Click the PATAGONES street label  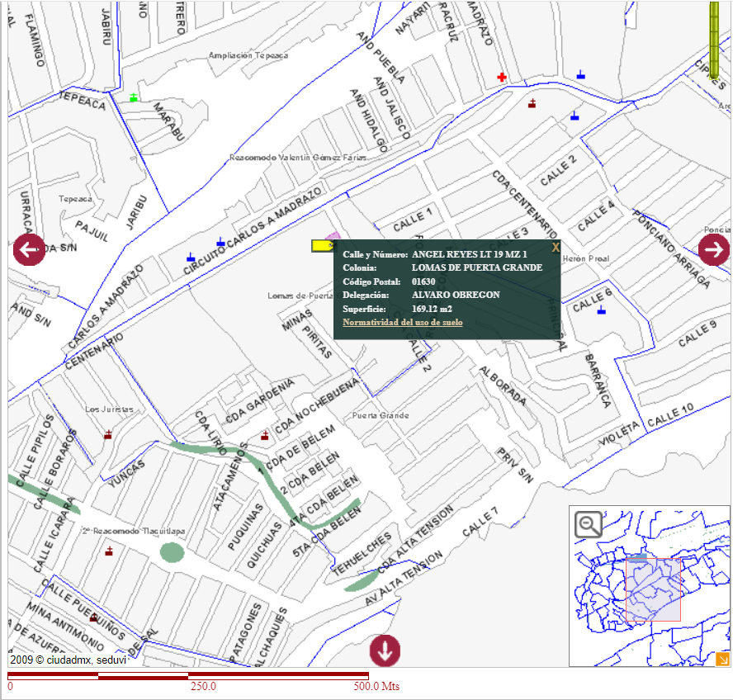(246, 633)
